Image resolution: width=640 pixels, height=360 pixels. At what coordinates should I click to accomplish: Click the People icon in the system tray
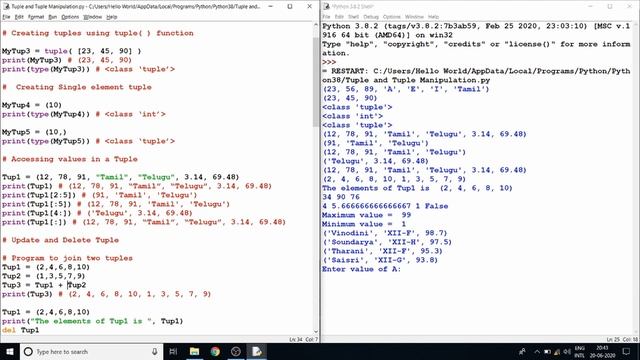click(522, 351)
